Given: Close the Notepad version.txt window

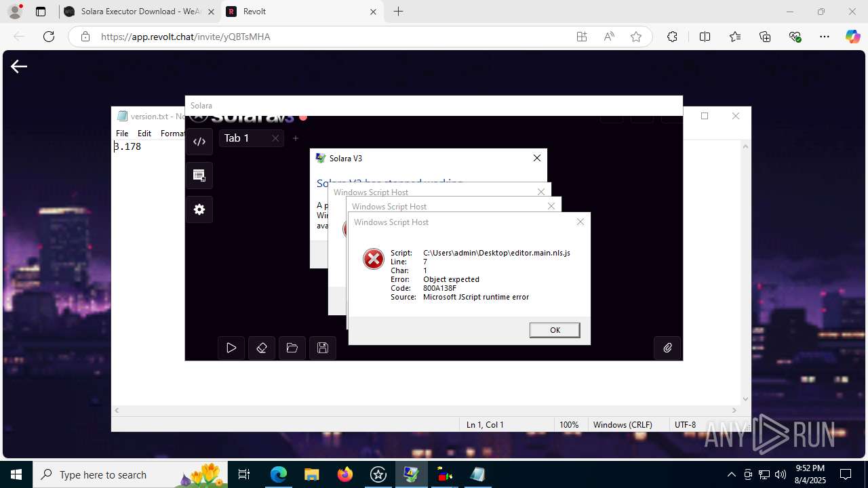Looking at the screenshot, I should [736, 116].
